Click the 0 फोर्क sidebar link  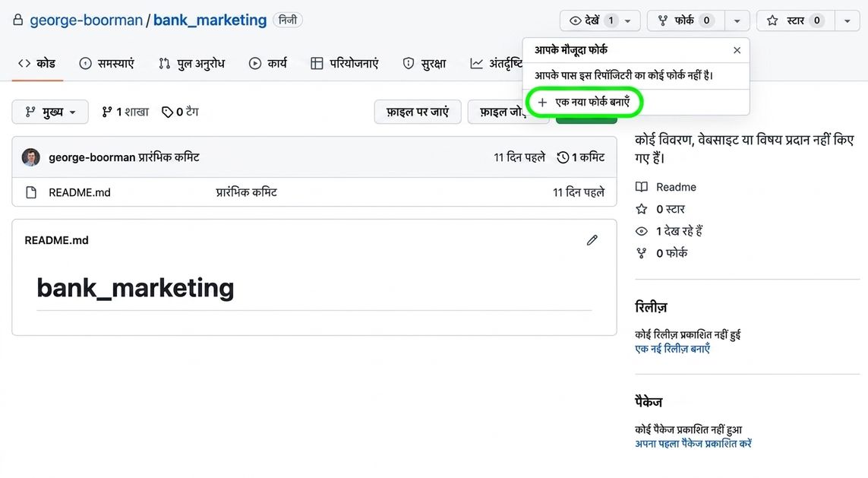672,253
